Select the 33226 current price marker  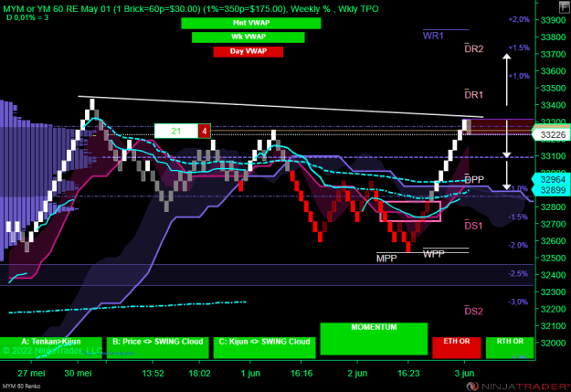(x=551, y=135)
